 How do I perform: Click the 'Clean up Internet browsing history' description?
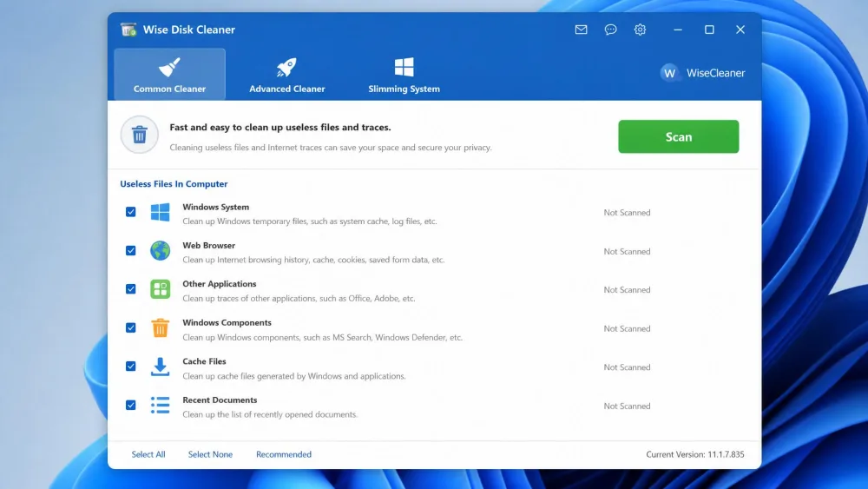[x=313, y=260]
